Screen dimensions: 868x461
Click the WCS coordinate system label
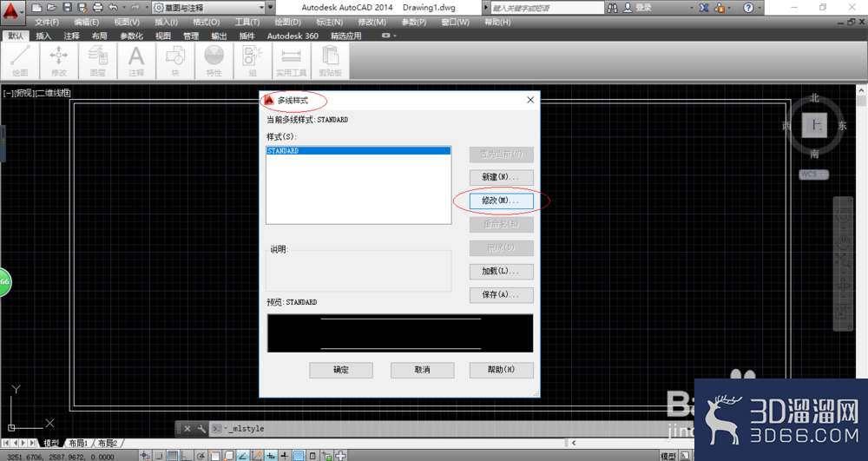point(814,175)
